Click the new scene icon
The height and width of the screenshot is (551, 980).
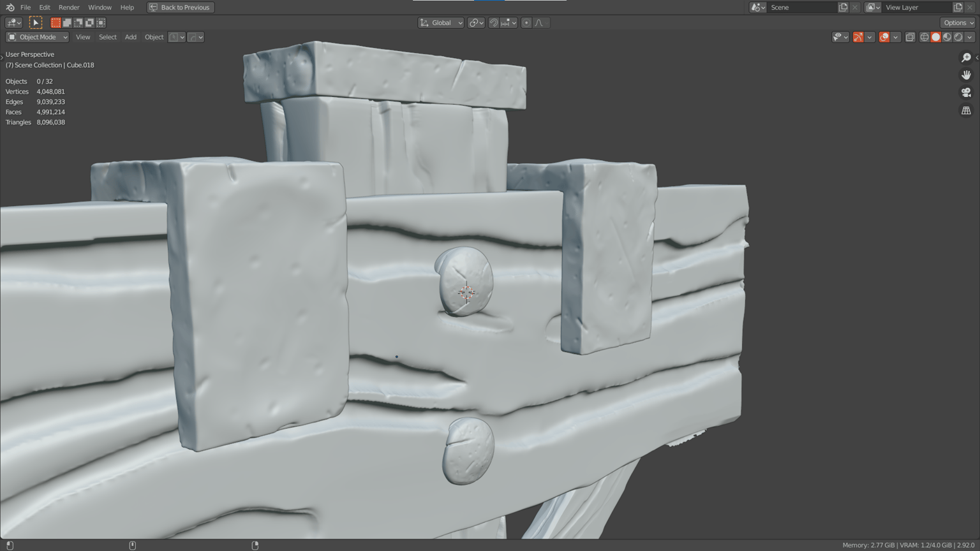pyautogui.click(x=843, y=7)
